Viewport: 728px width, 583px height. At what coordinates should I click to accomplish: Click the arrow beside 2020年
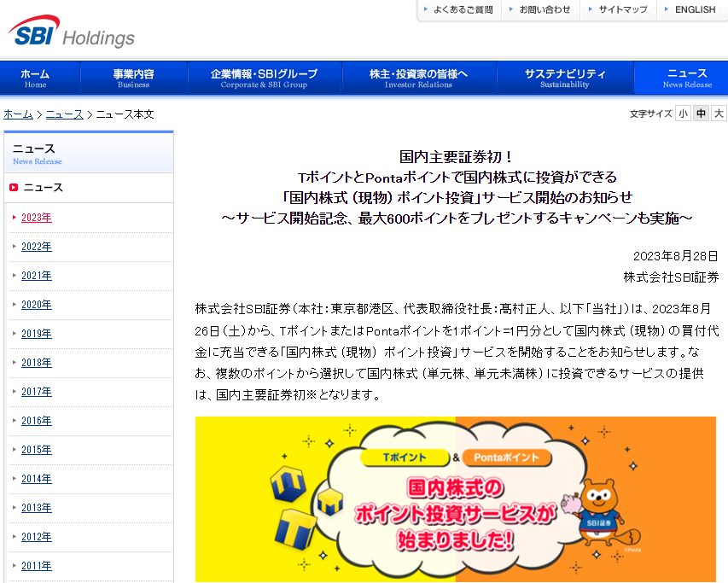[x=15, y=304]
